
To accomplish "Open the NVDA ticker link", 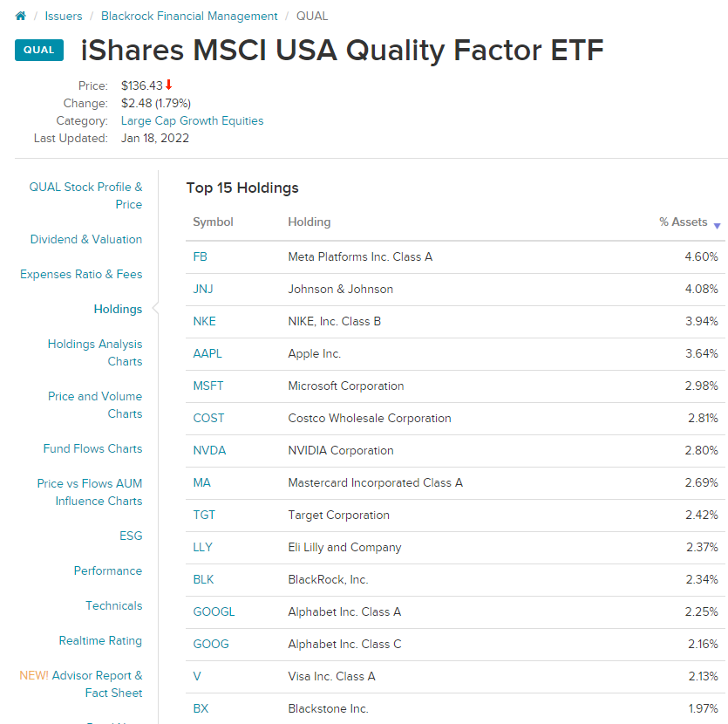I will pyautogui.click(x=208, y=451).
